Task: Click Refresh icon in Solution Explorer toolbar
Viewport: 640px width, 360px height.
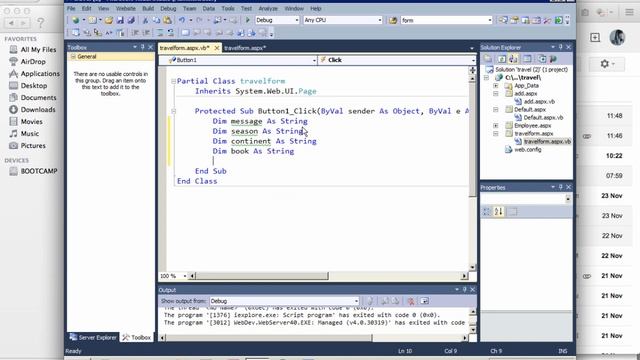Action: click(x=502, y=59)
